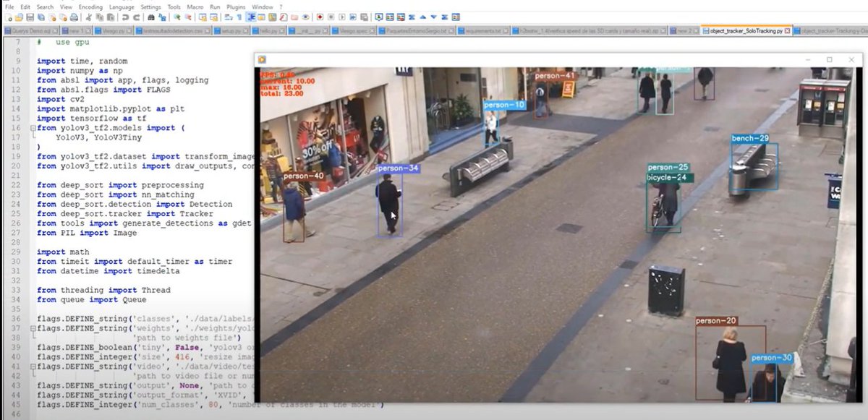868x420 pixels.
Task: Collapse the fold marker at line 41
Action: [33, 367]
